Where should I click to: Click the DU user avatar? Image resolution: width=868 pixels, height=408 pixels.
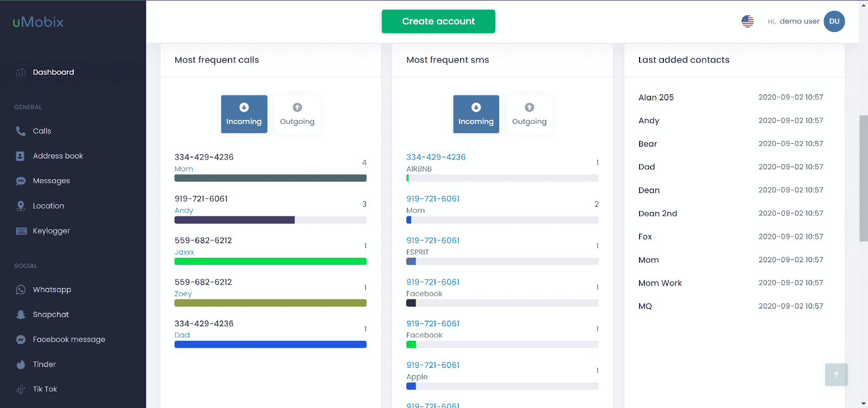coord(834,22)
